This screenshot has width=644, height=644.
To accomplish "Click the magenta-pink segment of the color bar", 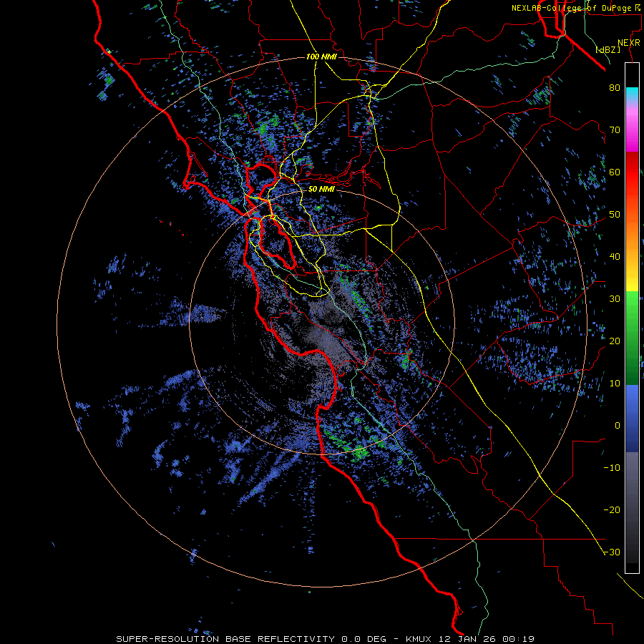I will click(x=632, y=132).
